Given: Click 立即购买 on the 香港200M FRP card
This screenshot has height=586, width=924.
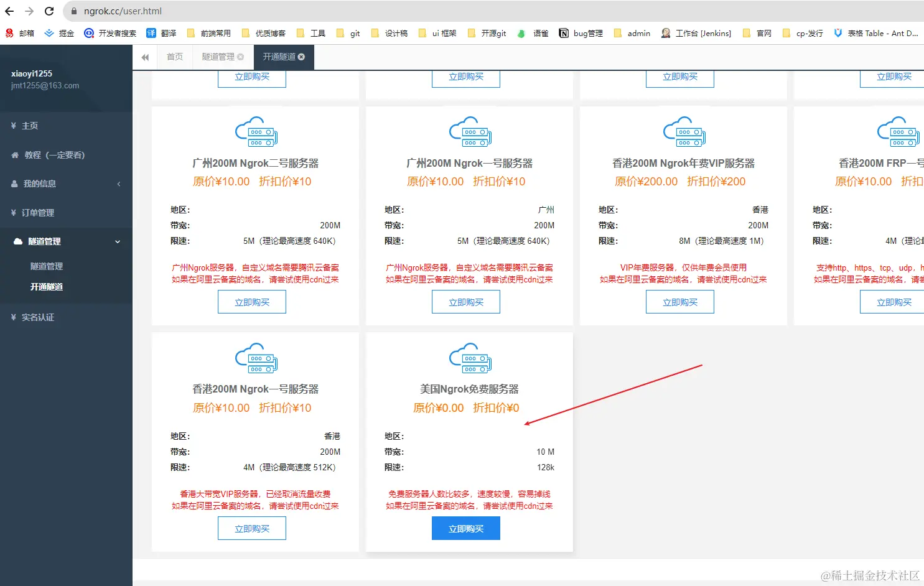Looking at the screenshot, I should 894,302.
